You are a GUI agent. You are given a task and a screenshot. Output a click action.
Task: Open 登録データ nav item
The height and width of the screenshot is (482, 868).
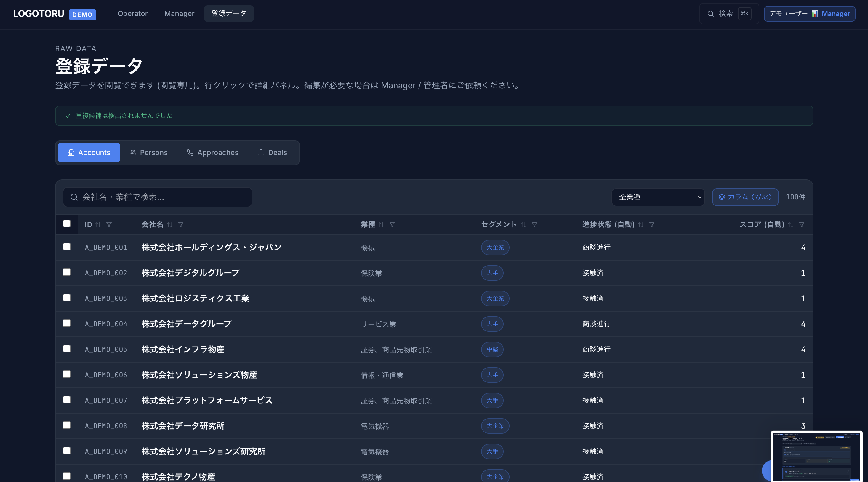(x=229, y=14)
